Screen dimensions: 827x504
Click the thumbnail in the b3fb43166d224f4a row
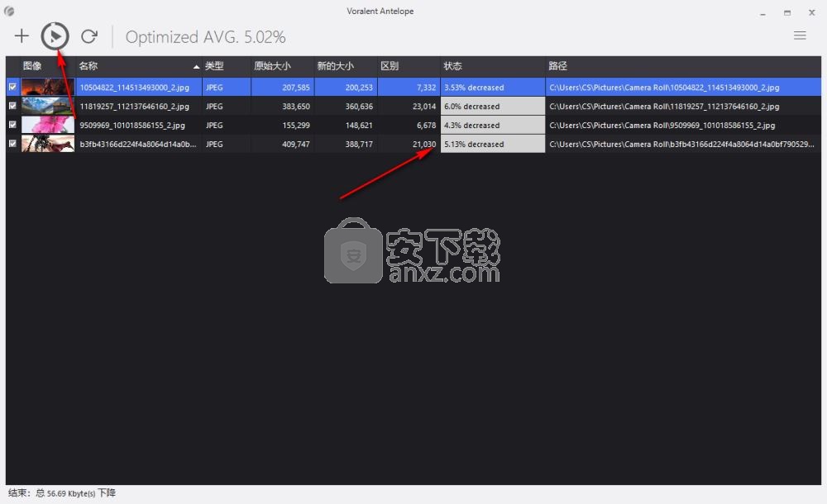(47, 144)
